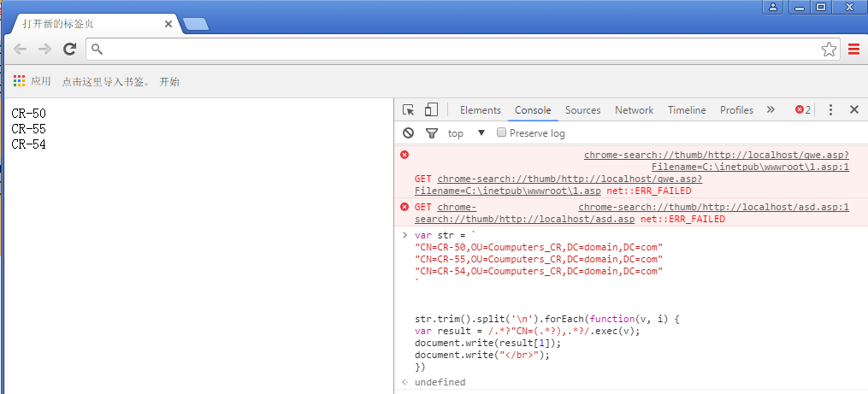The height and width of the screenshot is (394, 868).
Task: Open the Apps grid shortcut
Action: coord(20,81)
